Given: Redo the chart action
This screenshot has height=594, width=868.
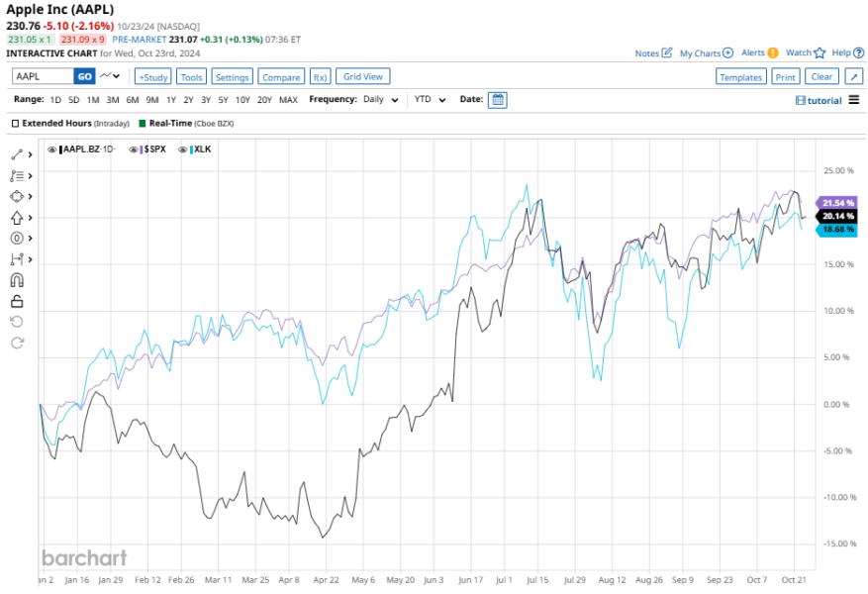Looking at the screenshot, I should 17,343.
